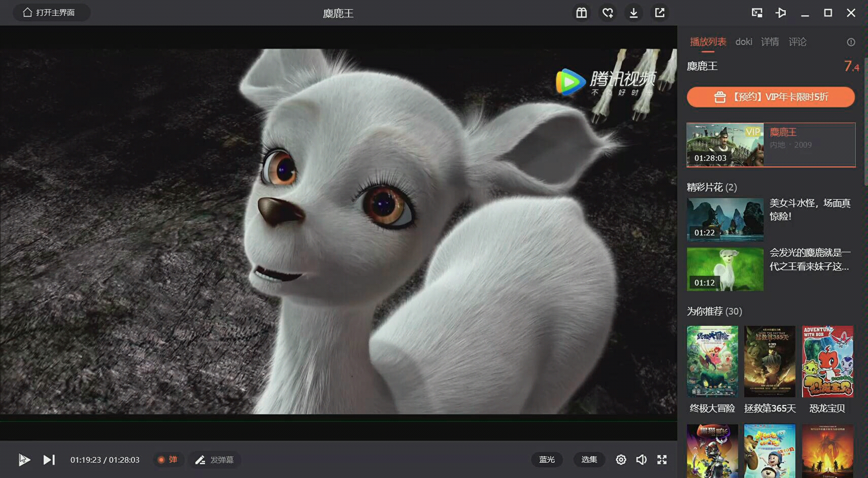Skip to the next video

pyautogui.click(x=49, y=460)
